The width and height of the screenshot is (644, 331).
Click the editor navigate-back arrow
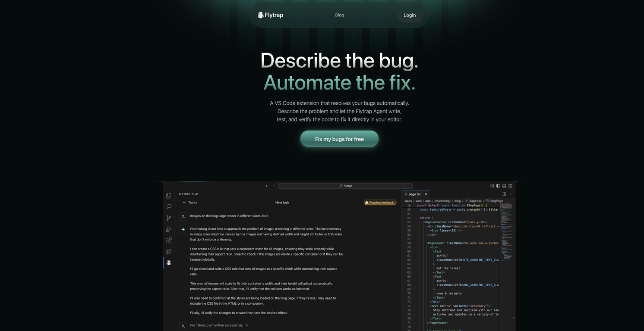(267, 186)
